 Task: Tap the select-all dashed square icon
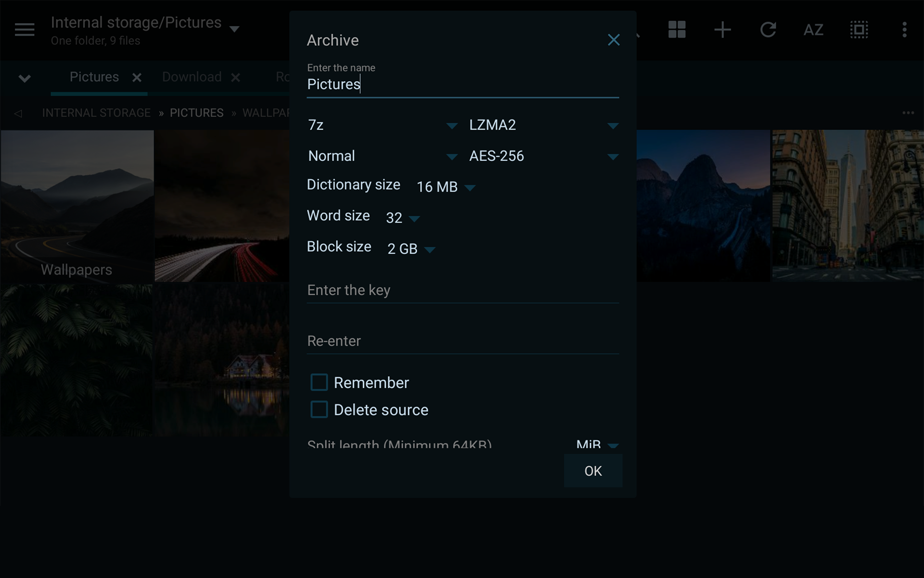pos(859,30)
